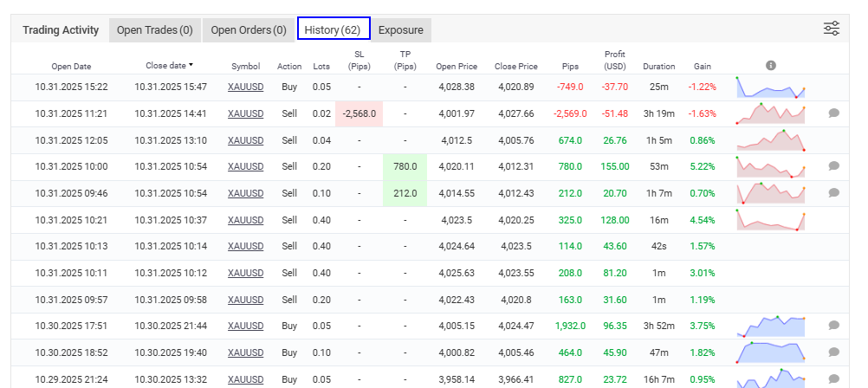
Task: Select the Open Orders (0) tab
Action: [x=249, y=30]
